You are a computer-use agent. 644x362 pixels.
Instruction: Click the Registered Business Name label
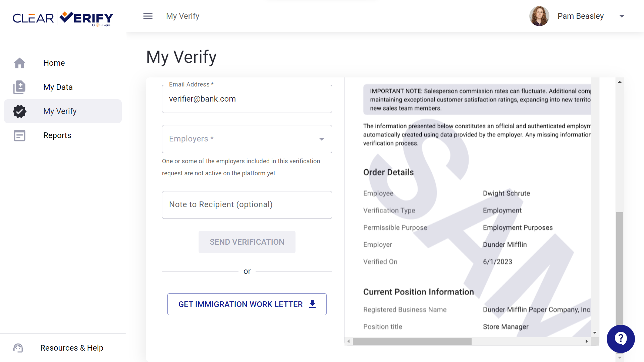(405, 310)
